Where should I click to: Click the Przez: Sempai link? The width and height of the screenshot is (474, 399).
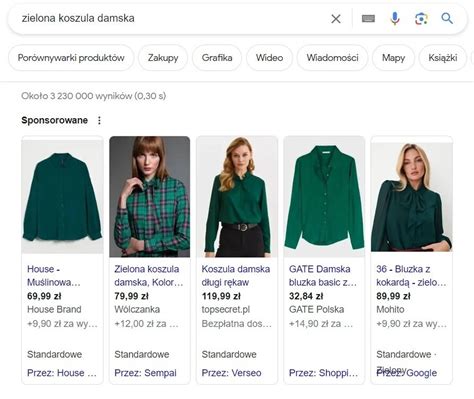coord(145,373)
